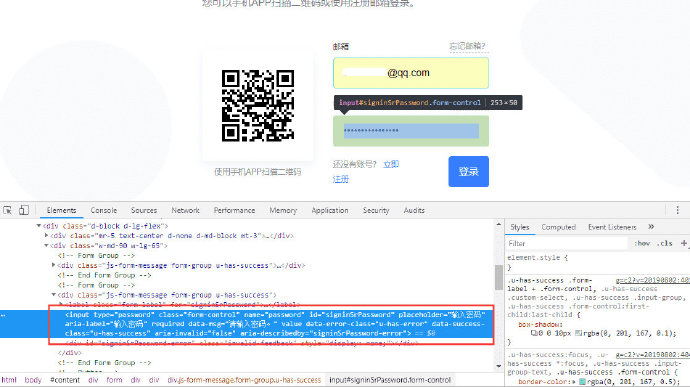
Task: Click the Elements panel scrollbar thumb
Action: pyautogui.click(x=499, y=277)
